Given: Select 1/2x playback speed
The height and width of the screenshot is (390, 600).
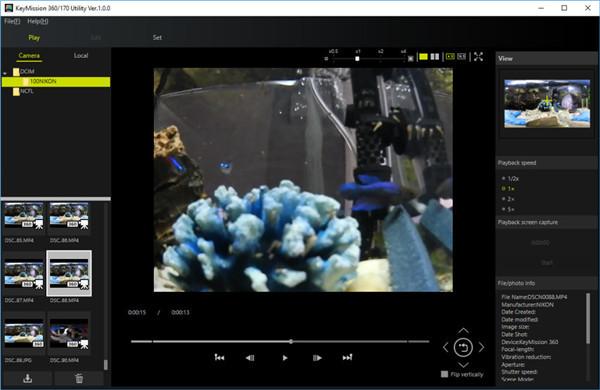Looking at the screenshot, I should tap(510, 178).
